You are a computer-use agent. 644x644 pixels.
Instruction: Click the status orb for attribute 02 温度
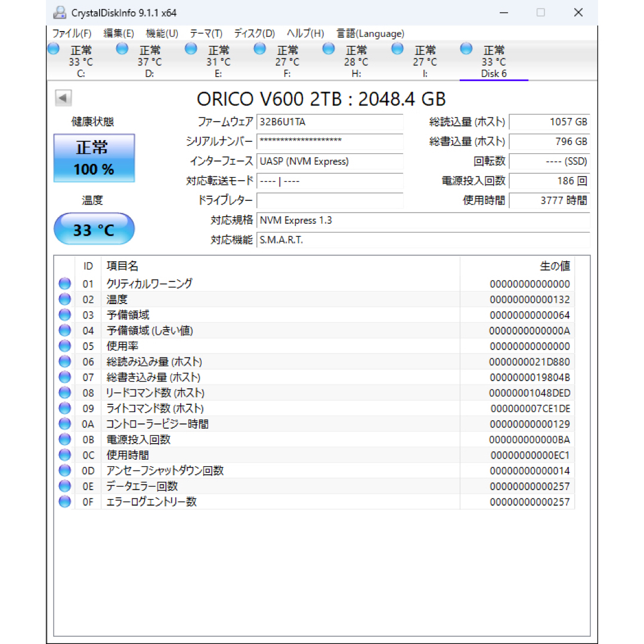[x=64, y=299]
